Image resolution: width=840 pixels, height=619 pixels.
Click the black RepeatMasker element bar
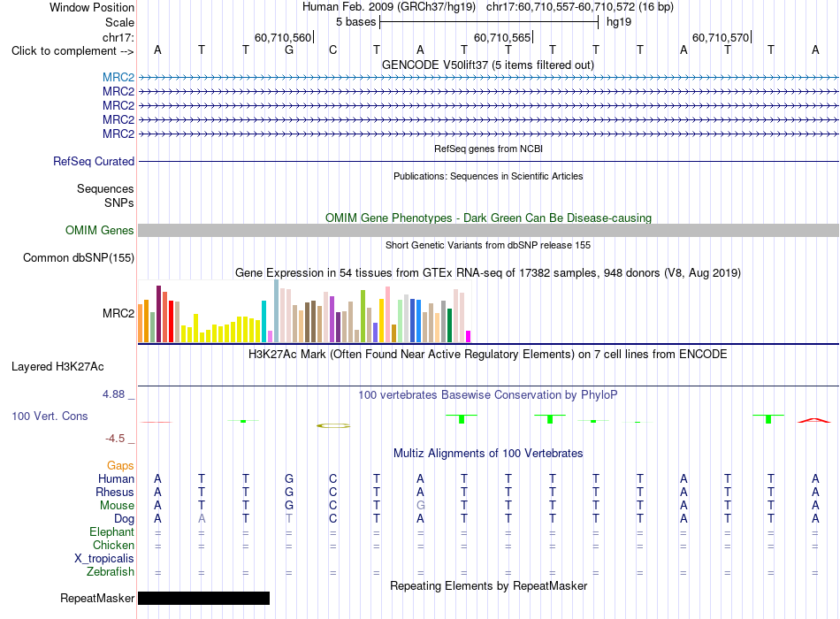[203, 598]
